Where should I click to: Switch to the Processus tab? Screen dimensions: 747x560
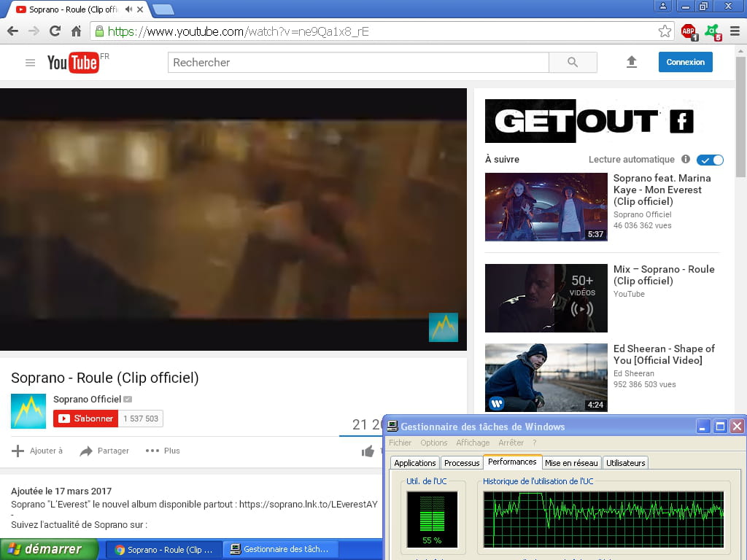pos(462,463)
